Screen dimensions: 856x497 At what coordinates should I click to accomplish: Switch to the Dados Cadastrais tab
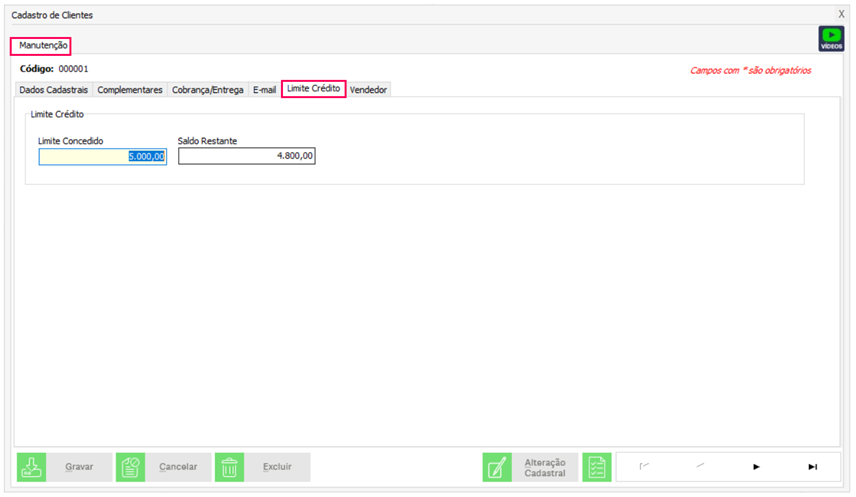54,90
